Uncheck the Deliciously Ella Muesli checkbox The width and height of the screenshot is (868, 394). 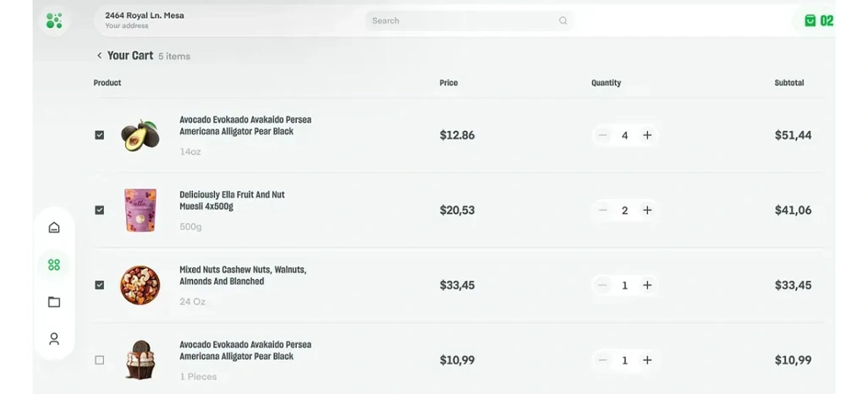click(100, 211)
